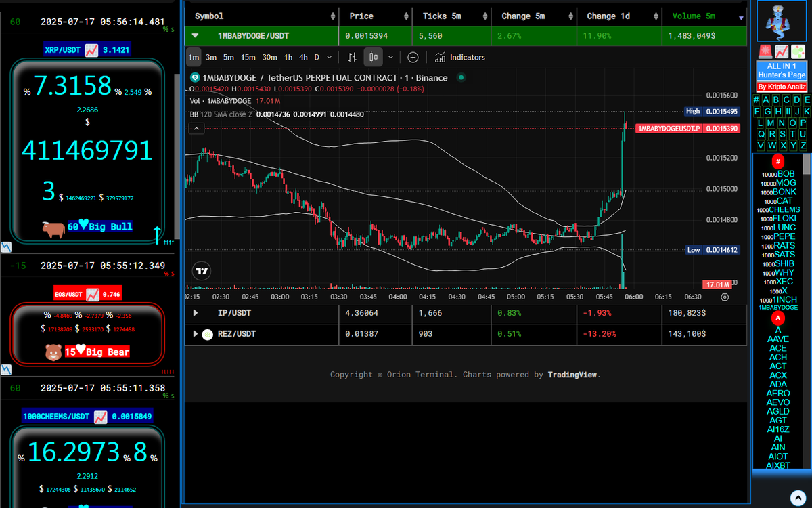Open the timeframe dropdown arrow after D

tap(330, 58)
